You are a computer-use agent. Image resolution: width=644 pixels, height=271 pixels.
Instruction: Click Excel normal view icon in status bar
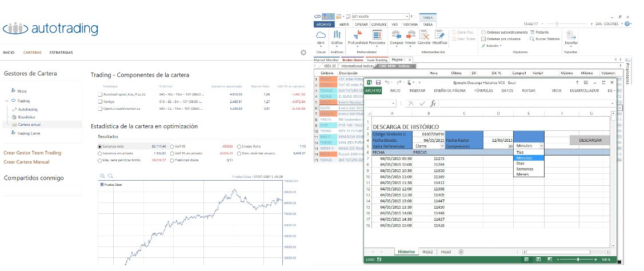point(526,260)
